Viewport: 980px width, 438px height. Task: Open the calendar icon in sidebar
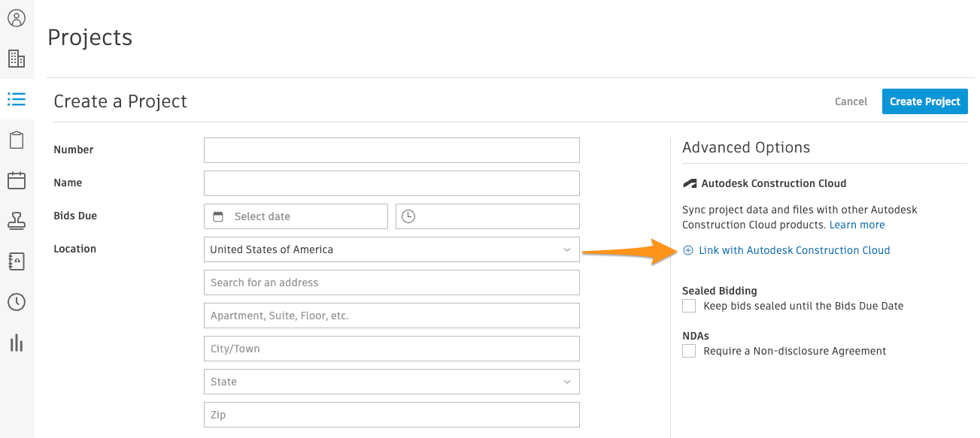pos(17,180)
